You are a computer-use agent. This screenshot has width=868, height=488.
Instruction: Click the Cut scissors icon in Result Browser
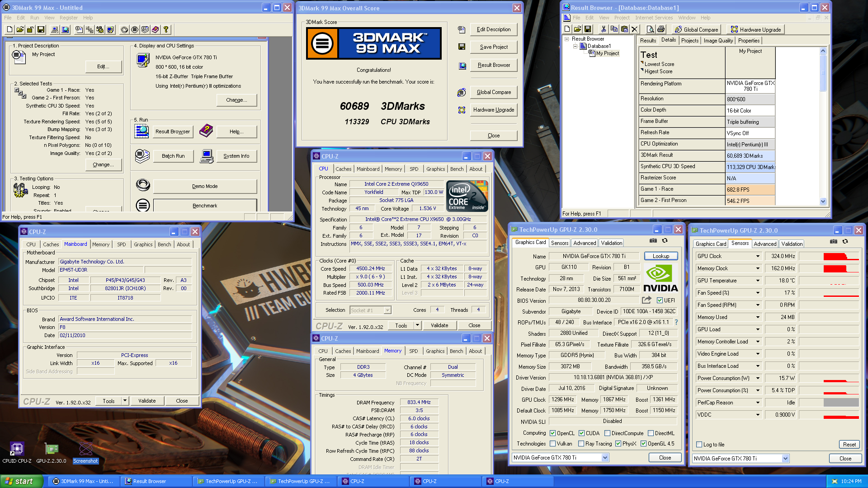(603, 29)
